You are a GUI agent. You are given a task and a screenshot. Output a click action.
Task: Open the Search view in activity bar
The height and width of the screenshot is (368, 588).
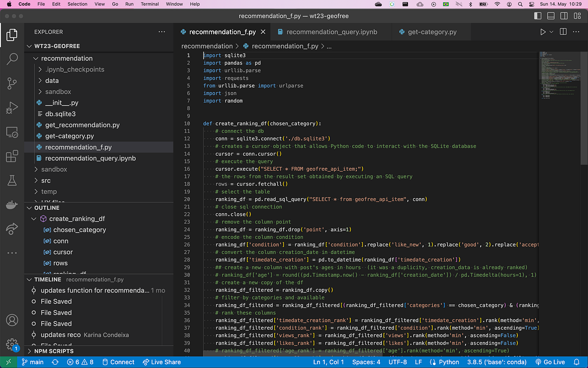point(12,59)
